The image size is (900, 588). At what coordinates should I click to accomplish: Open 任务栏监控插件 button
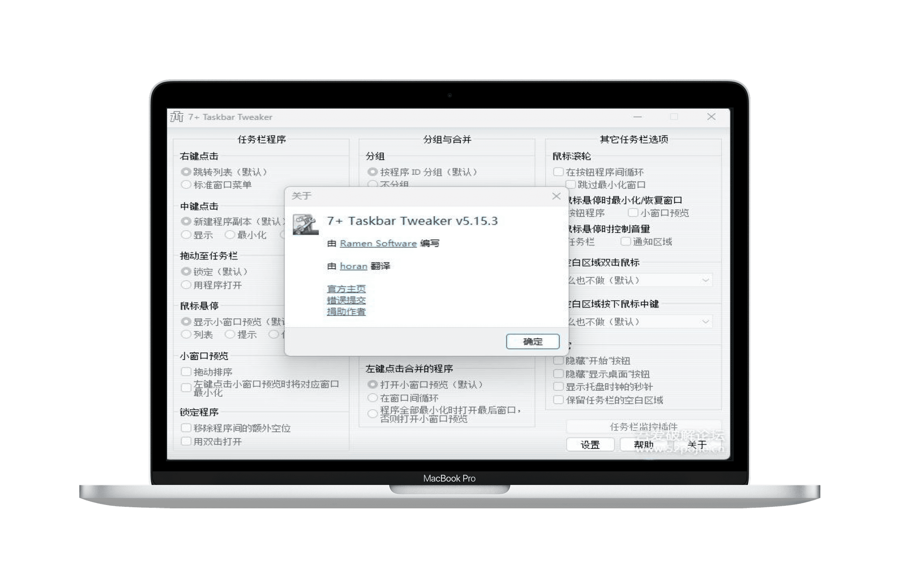[644, 427]
